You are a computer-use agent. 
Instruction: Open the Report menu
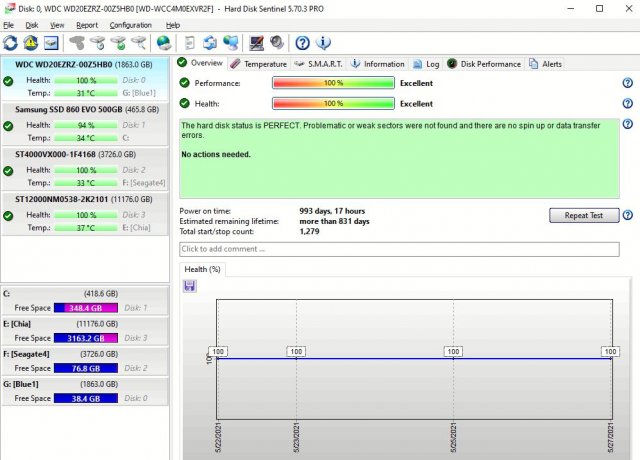coord(87,24)
